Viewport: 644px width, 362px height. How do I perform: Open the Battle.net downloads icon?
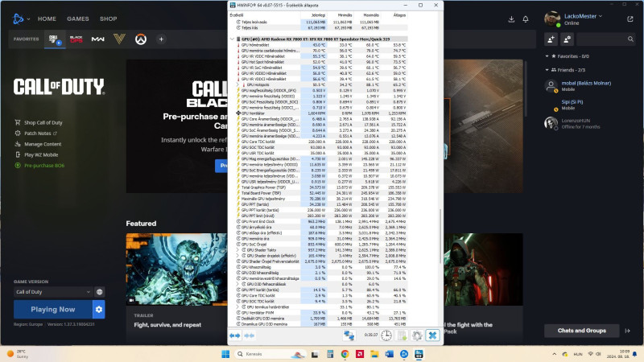(x=511, y=19)
